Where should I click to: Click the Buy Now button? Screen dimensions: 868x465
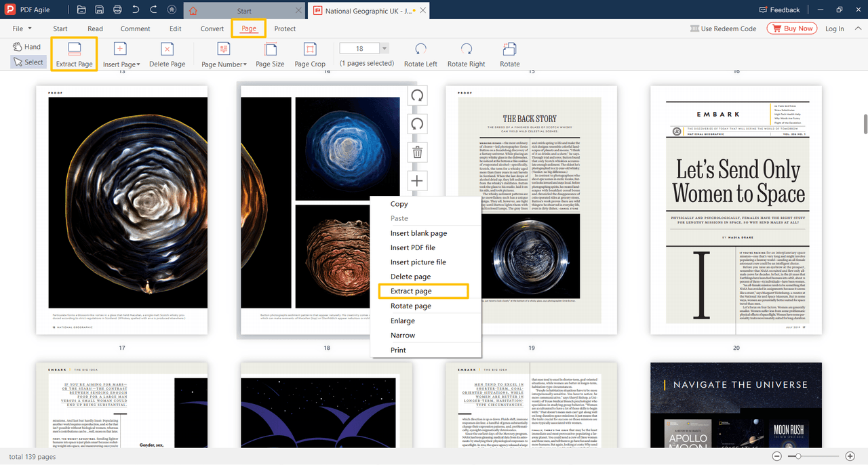tap(792, 28)
